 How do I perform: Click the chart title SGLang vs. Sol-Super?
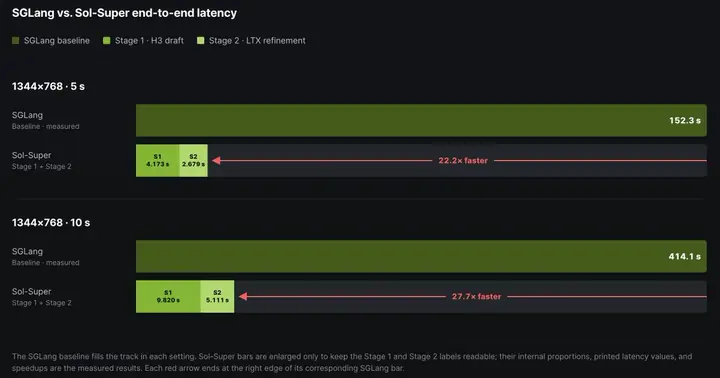(124, 13)
